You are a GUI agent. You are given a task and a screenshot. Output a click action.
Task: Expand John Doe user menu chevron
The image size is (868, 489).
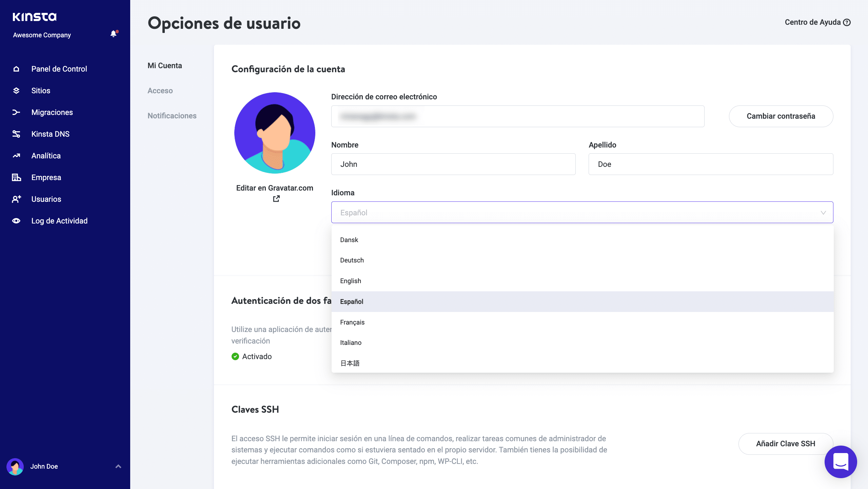[118, 466]
